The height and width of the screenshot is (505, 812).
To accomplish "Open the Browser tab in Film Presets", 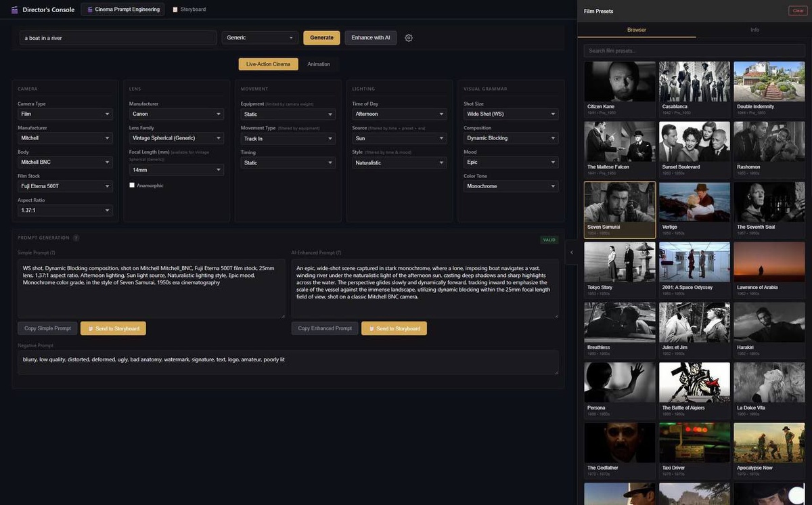I will pos(637,30).
